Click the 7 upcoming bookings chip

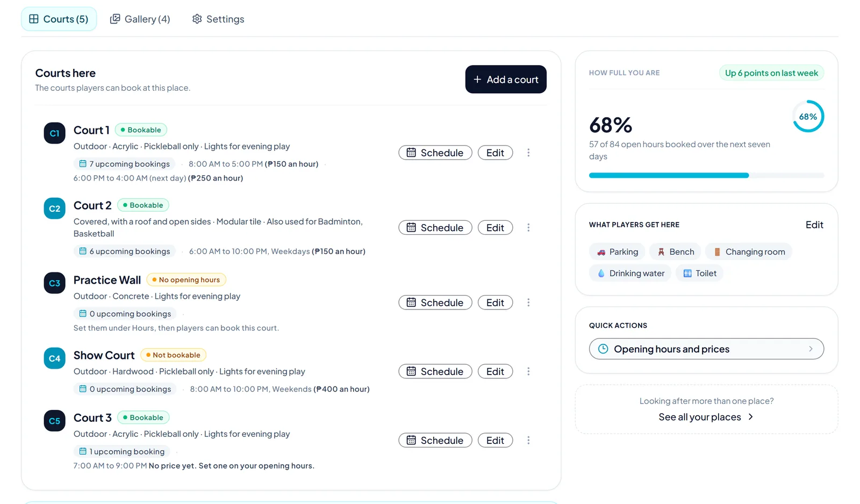(x=124, y=164)
